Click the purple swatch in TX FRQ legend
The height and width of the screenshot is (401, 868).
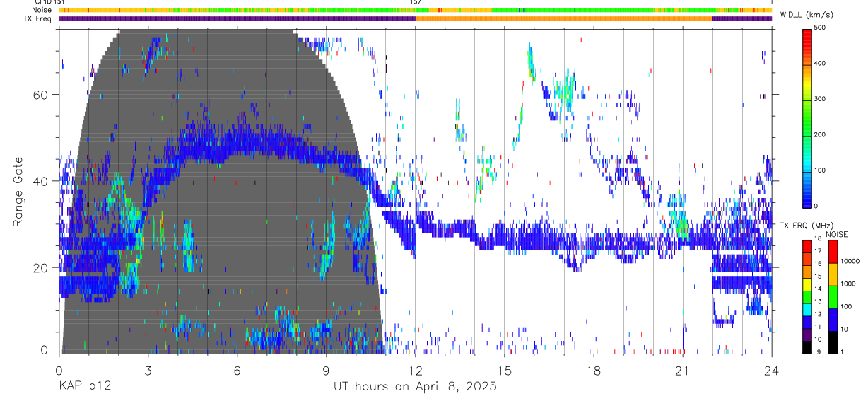click(807, 335)
